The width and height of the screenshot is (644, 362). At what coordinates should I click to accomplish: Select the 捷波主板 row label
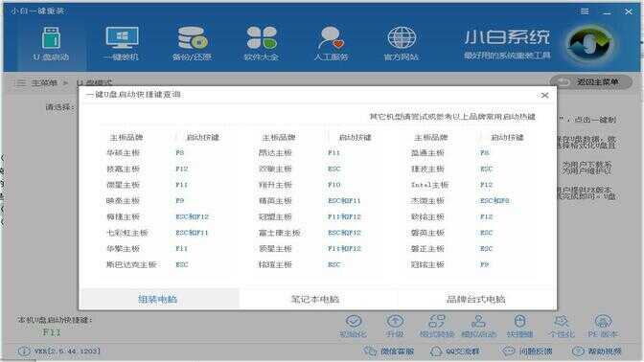pyautogui.click(x=427, y=170)
